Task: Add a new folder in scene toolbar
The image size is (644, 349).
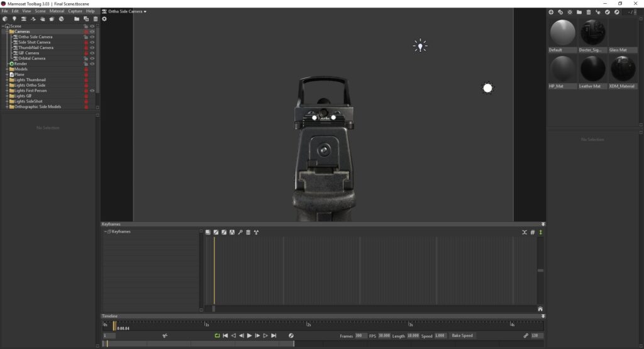Action: [76, 19]
